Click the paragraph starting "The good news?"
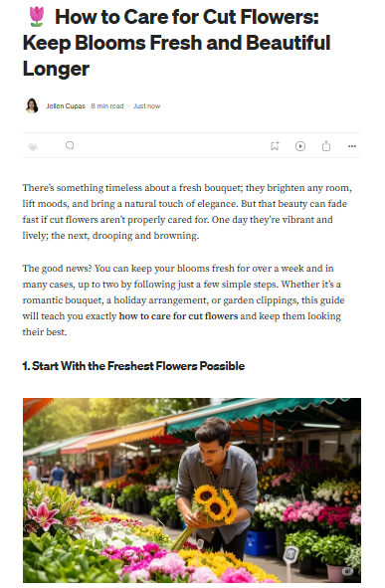 pyautogui.click(x=183, y=300)
